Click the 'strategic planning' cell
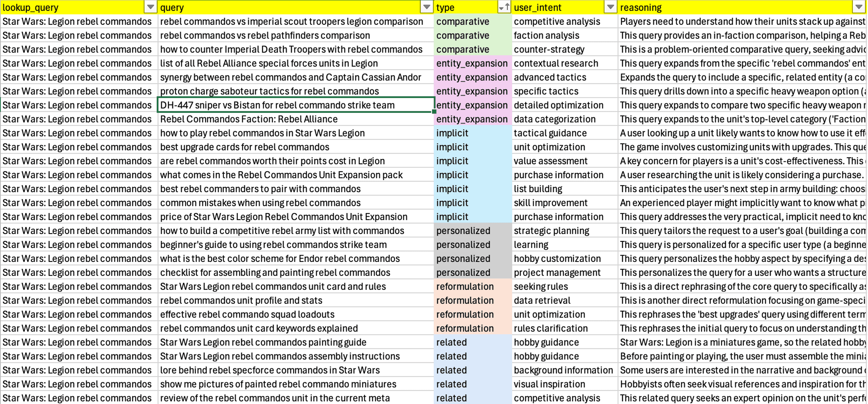The width and height of the screenshot is (868, 404). [x=565, y=231]
